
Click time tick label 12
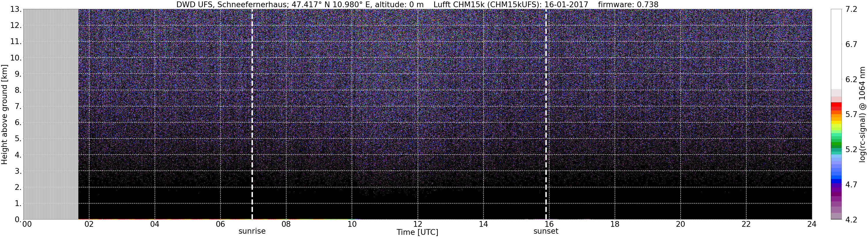pyautogui.click(x=417, y=224)
